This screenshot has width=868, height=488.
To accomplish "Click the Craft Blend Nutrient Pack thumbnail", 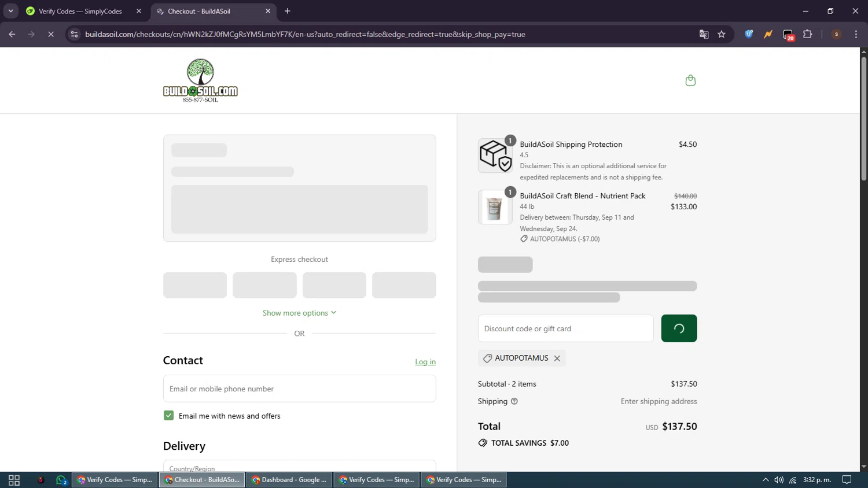I will coord(495,207).
